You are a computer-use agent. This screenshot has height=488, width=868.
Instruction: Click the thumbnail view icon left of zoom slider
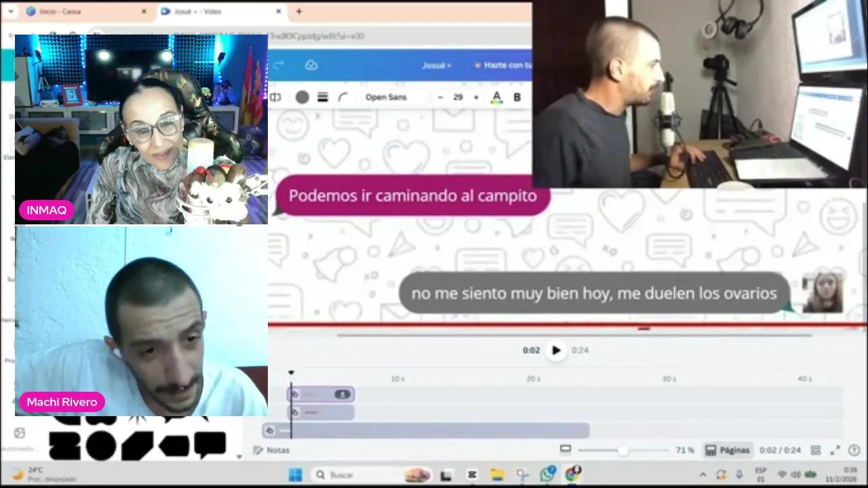[x=566, y=449]
